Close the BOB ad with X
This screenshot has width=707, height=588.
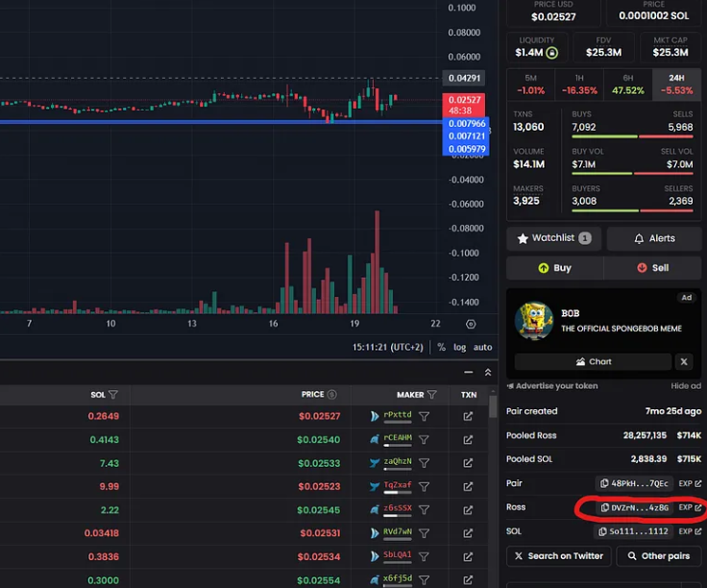(684, 361)
